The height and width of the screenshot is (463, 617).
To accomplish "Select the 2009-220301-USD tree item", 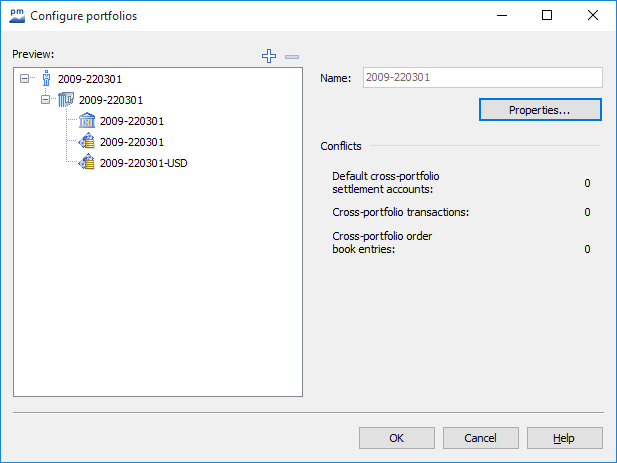I will coord(143,163).
